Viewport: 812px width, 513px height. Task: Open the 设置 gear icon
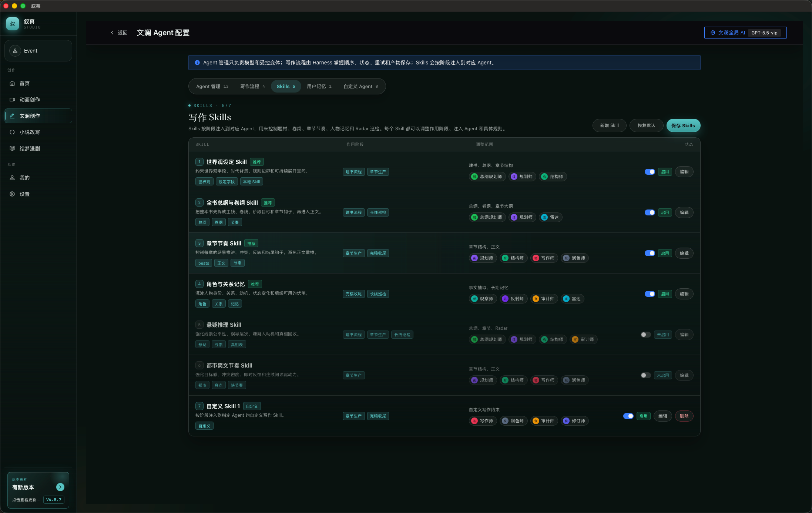(12, 194)
